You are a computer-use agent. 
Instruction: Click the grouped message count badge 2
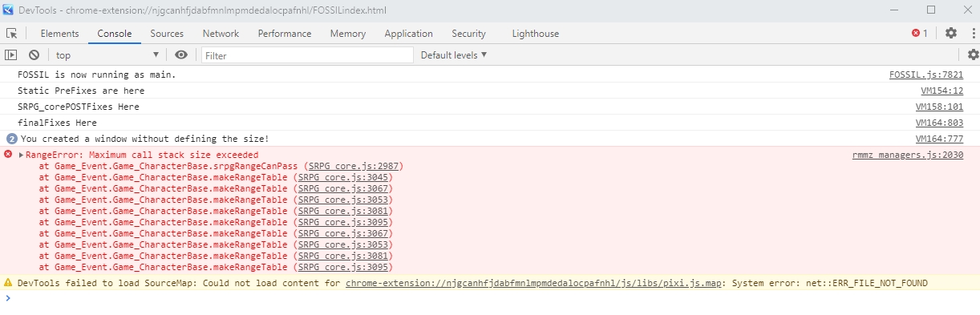pos(12,139)
